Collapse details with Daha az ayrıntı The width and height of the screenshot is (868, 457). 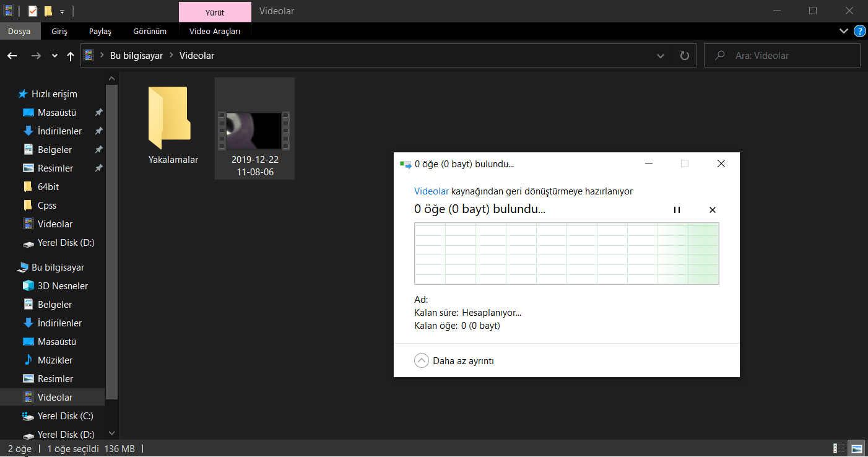tap(454, 360)
